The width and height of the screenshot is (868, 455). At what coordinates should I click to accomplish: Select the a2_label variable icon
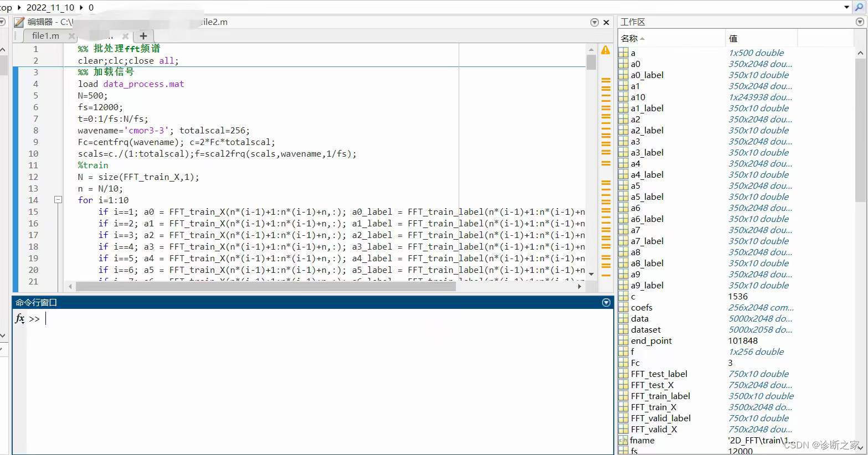(x=623, y=130)
